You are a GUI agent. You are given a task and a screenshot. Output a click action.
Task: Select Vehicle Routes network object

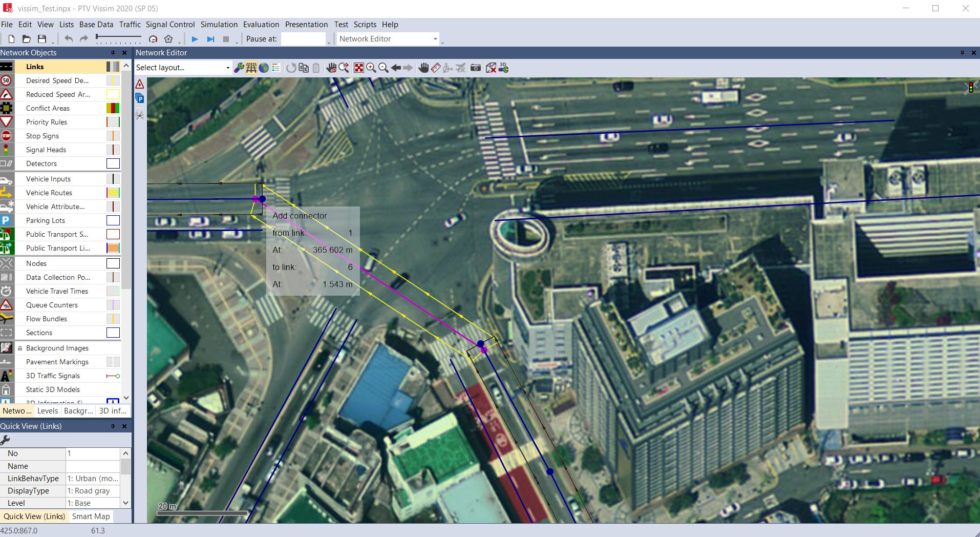coord(49,193)
